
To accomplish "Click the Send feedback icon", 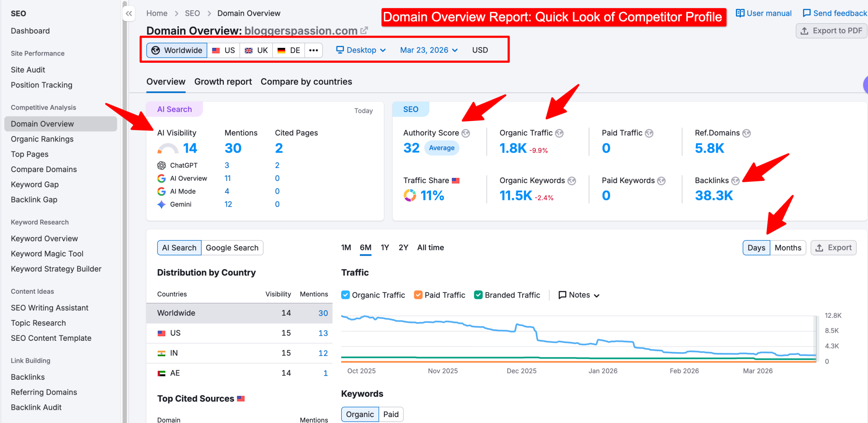I will click(x=807, y=13).
